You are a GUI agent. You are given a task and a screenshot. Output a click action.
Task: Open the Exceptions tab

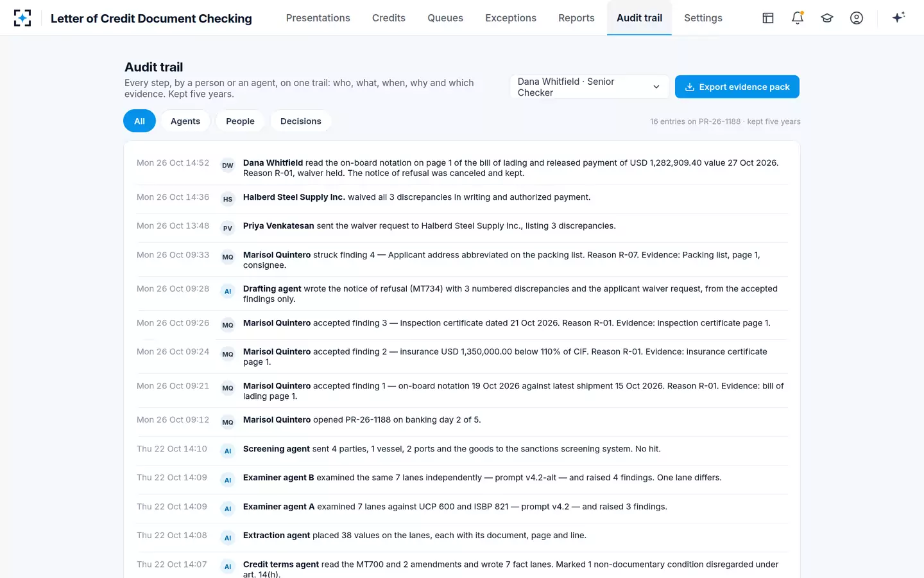[x=511, y=18]
